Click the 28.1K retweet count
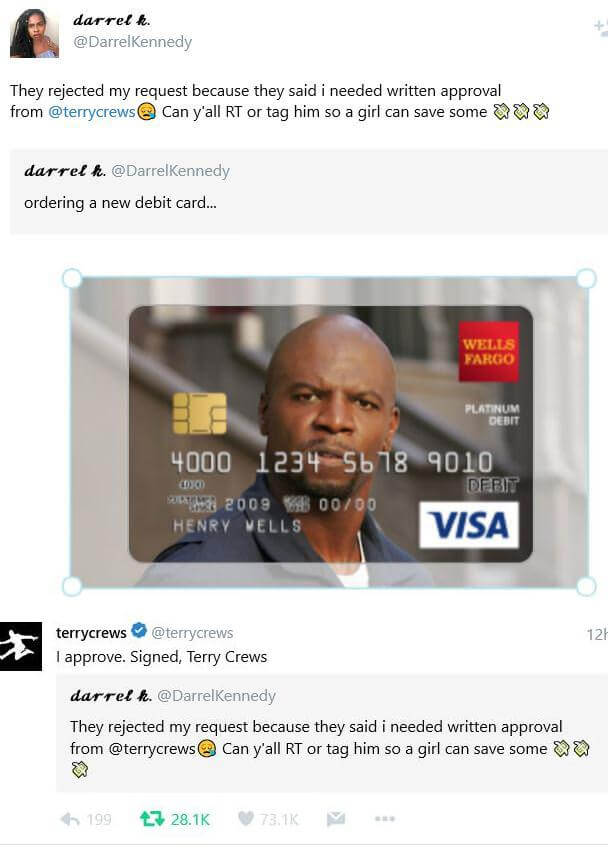 point(190,819)
